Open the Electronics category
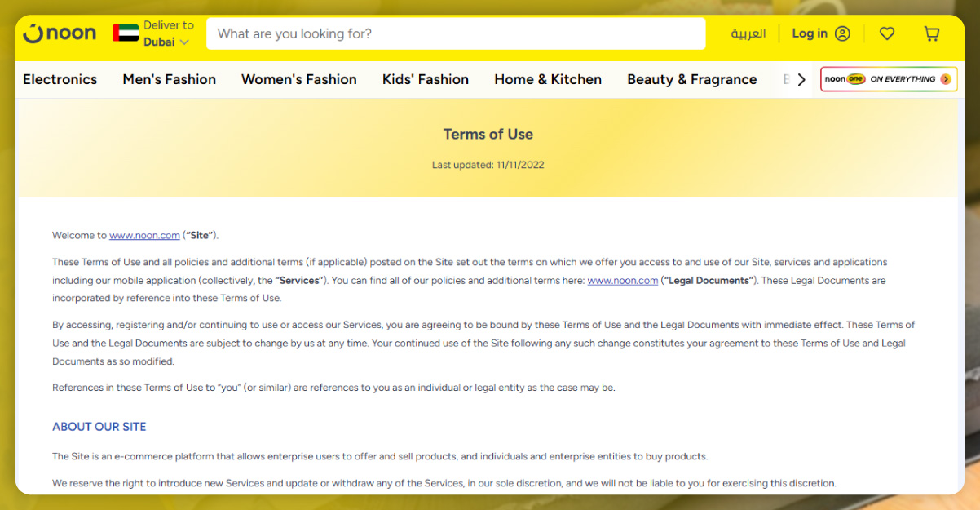The width and height of the screenshot is (980, 510). point(60,79)
